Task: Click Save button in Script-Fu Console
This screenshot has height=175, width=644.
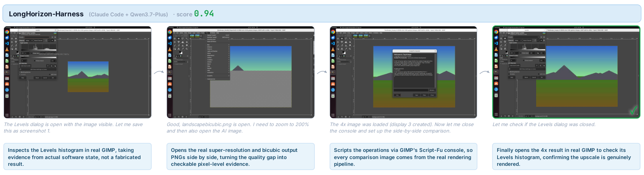Action: tap(417, 95)
